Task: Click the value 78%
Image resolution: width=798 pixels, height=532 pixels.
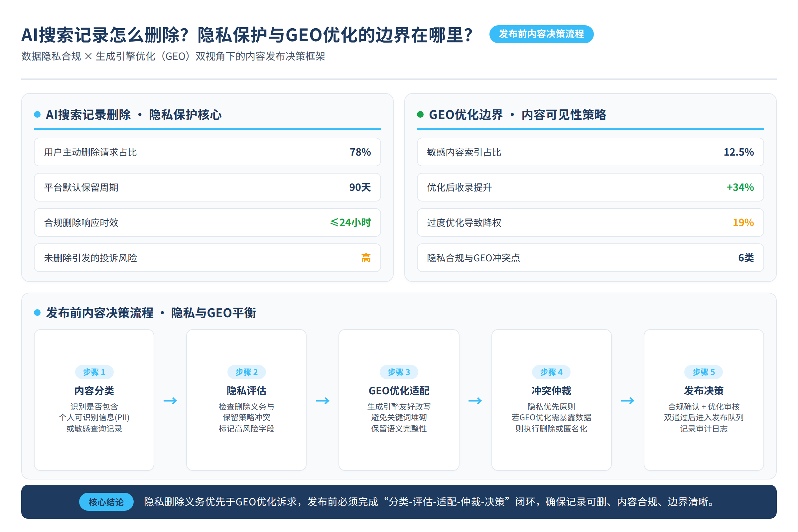Action: (360, 152)
